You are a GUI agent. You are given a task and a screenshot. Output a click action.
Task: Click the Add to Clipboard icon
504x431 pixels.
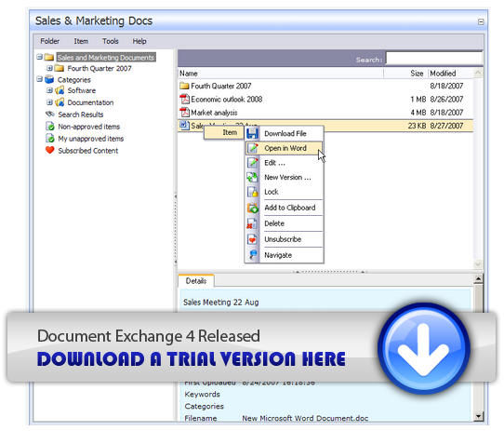[252, 208]
